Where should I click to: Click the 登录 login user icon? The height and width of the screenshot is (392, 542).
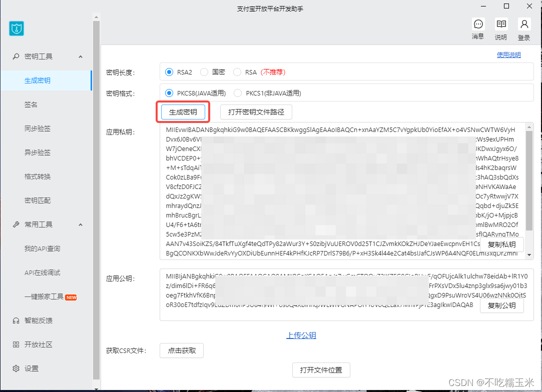(x=524, y=24)
